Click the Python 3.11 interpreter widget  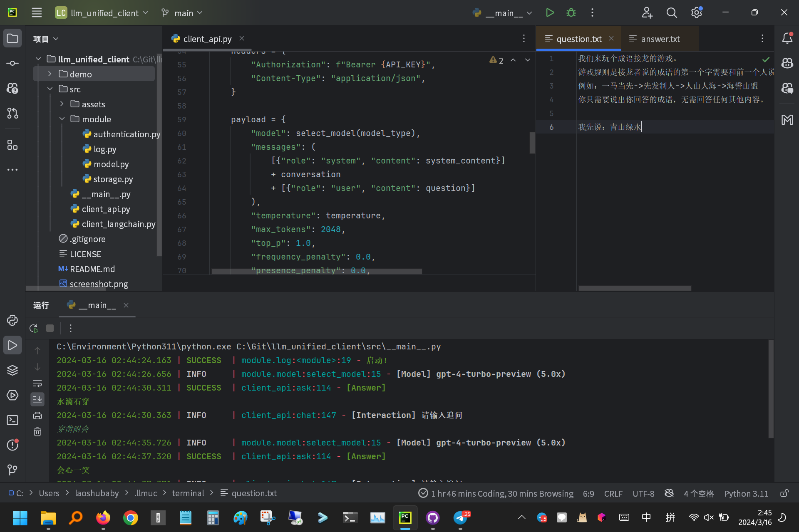click(x=746, y=493)
